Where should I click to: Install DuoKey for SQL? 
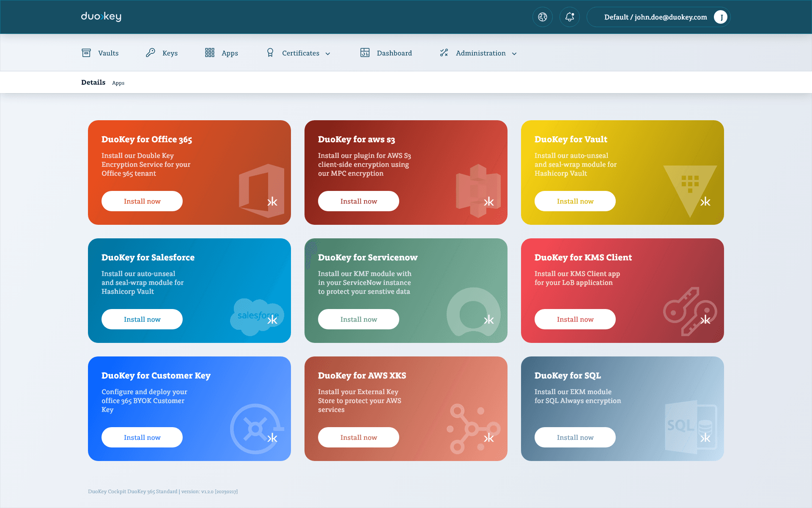575,437
